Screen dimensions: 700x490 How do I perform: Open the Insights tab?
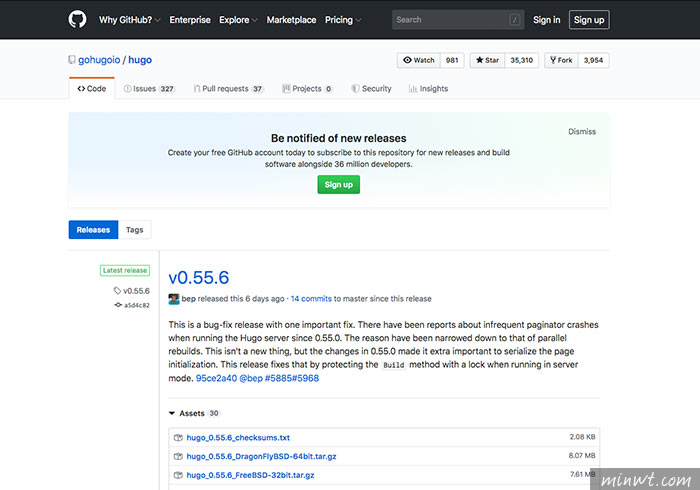(428, 88)
